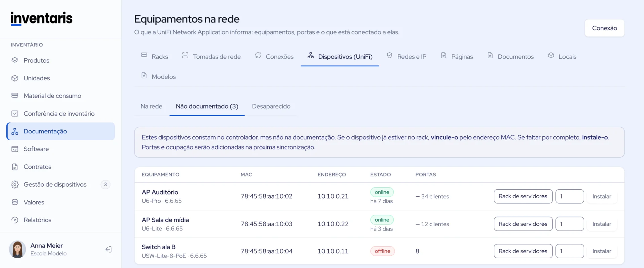This screenshot has width=644, height=268.
Task: Open the Documentos tab
Action: coord(511,57)
